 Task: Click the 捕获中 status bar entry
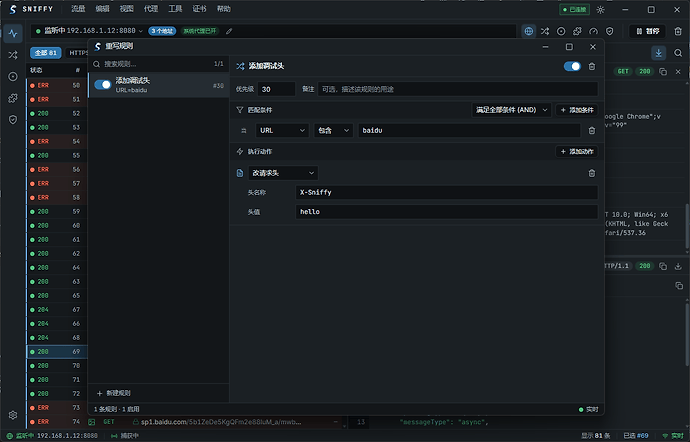coord(125,436)
